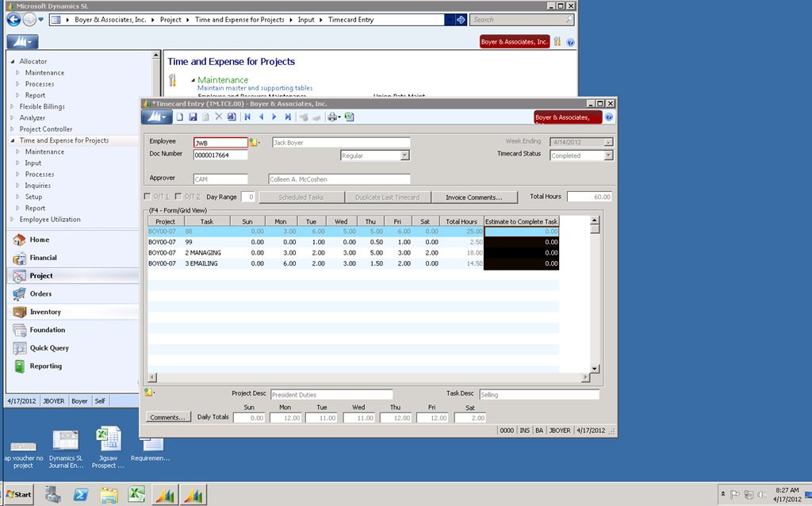This screenshot has height=506, width=812.
Task: Click the Delete X icon in Timecard Entry toolbar
Action: (x=219, y=117)
